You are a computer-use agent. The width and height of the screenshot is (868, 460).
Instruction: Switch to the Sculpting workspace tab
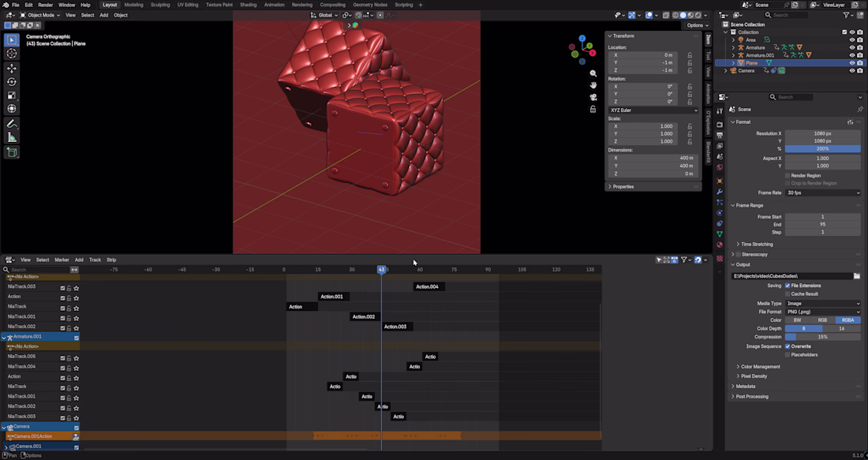pos(160,5)
